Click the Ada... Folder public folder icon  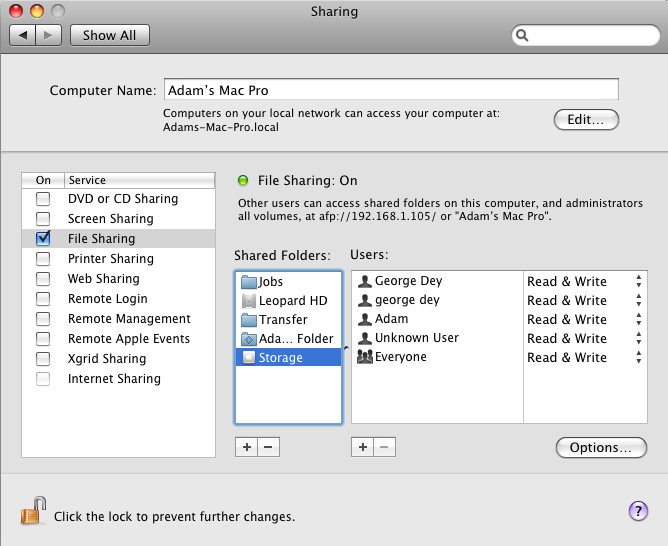click(x=249, y=339)
